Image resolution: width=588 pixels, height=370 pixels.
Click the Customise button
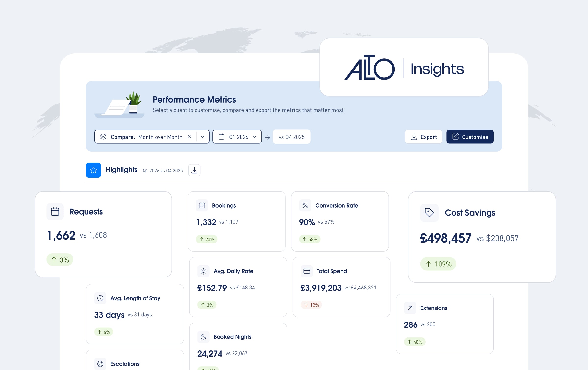pos(470,137)
